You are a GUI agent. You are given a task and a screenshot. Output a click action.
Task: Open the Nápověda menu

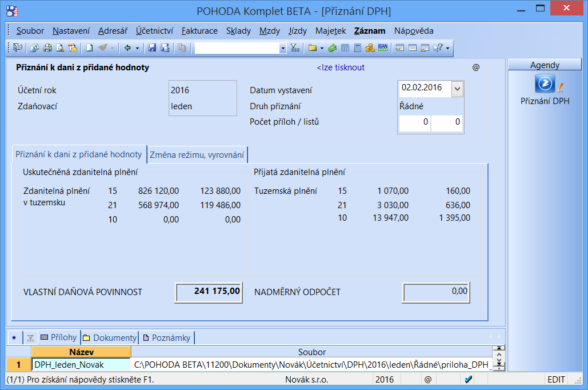coord(414,31)
